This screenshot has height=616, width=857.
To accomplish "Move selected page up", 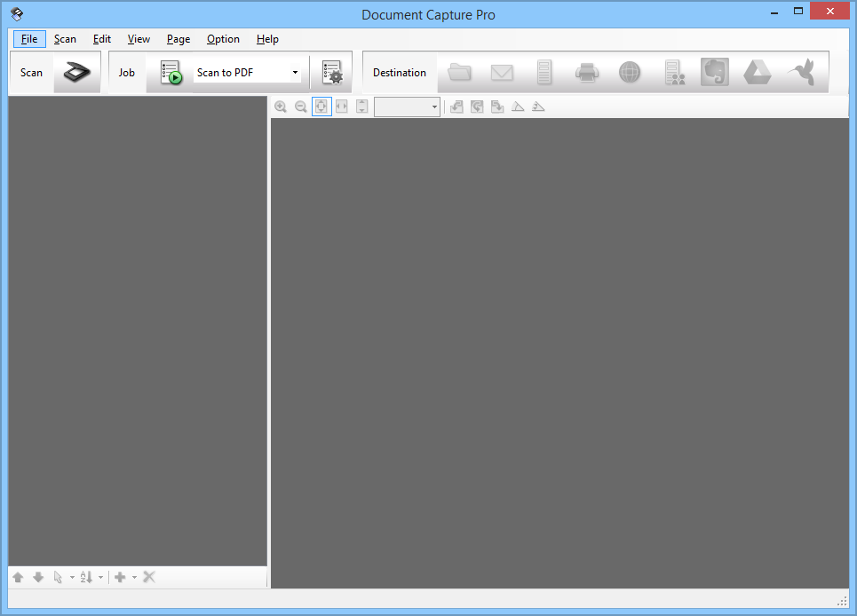I will pos(18,577).
